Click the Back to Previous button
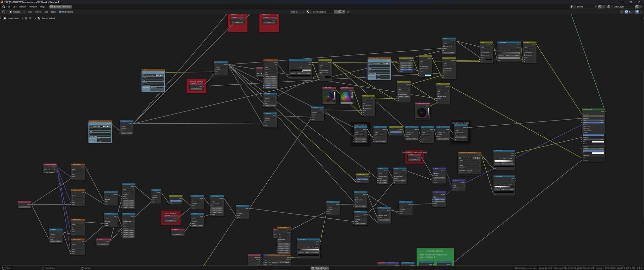 [x=61, y=7]
